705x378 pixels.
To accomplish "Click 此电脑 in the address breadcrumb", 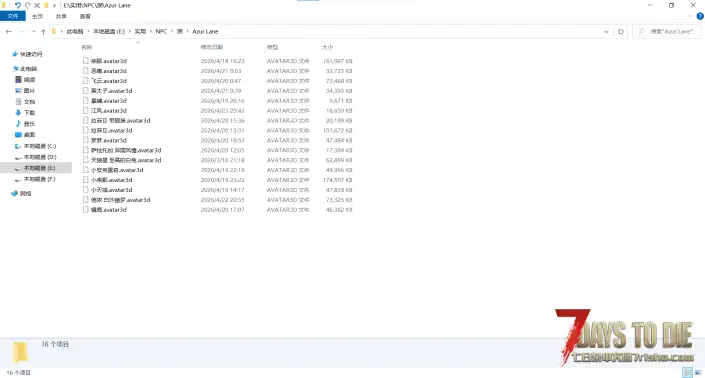I will click(x=75, y=31).
